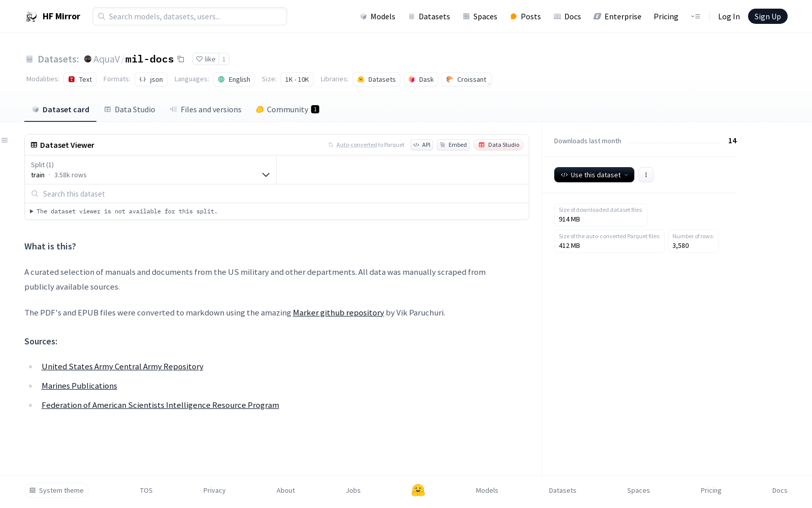Click the Croissant library tag
Image resolution: width=812 pixels, height=508 pixels.
466,79
